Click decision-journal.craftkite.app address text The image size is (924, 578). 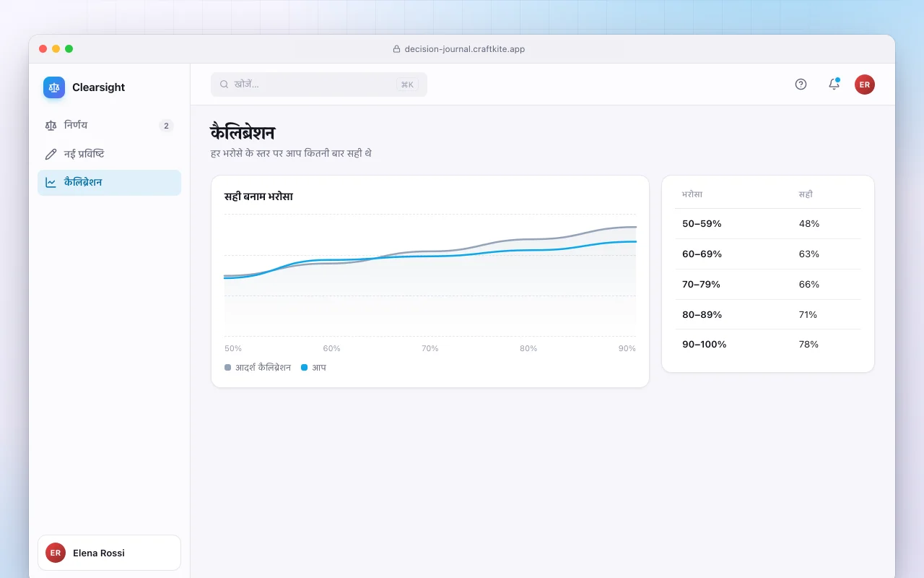(465, 49)
